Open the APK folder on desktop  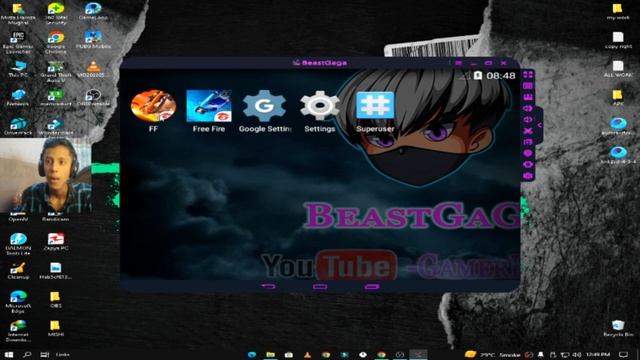coord(618,98)
